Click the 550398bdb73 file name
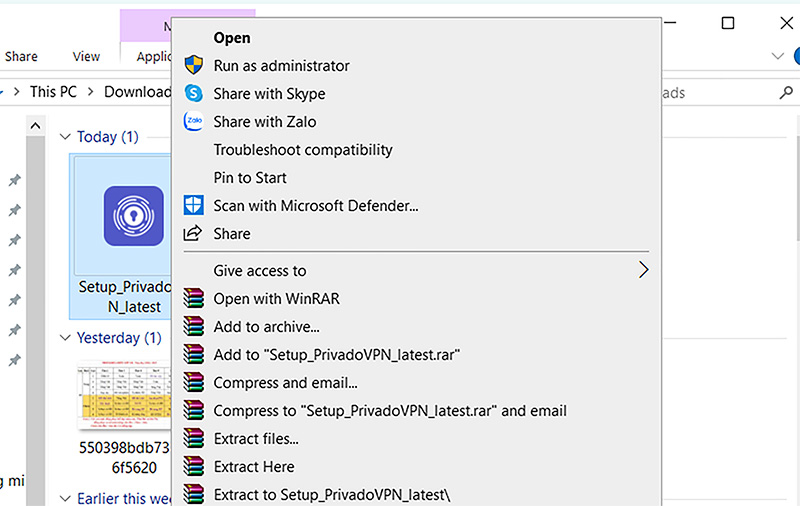The image size is (800, 506). tap(124, 458)
